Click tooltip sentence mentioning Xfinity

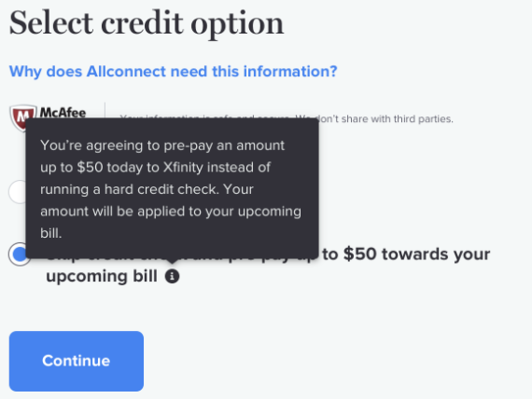[155, 167]
